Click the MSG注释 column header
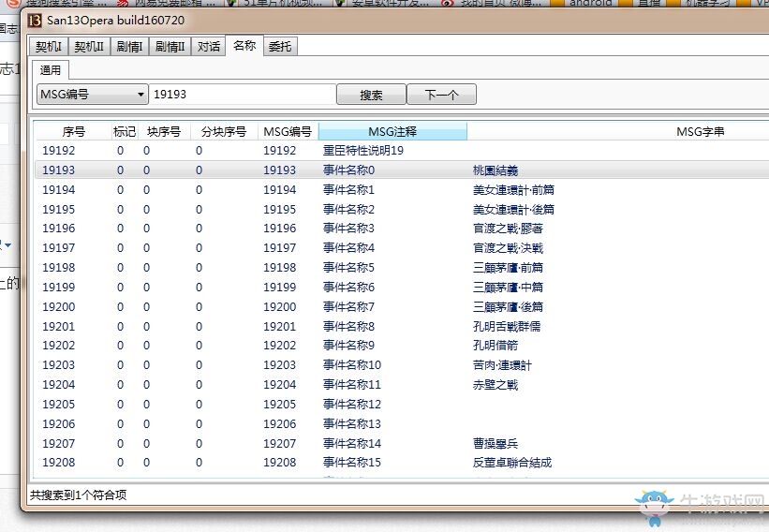Image resolution: width=769 pixels, height=532 pixels. coord(392,132)
